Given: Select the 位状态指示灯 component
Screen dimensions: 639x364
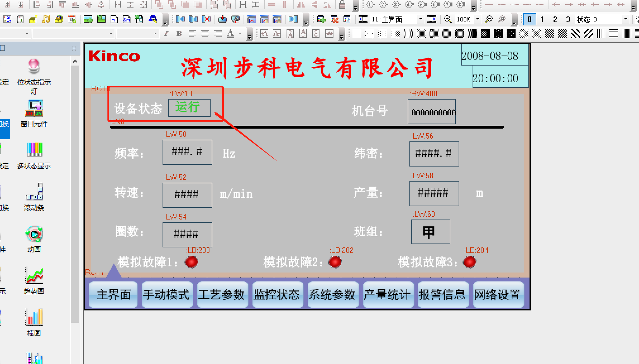Looking at the screenshot, I should tap(34, 77).
